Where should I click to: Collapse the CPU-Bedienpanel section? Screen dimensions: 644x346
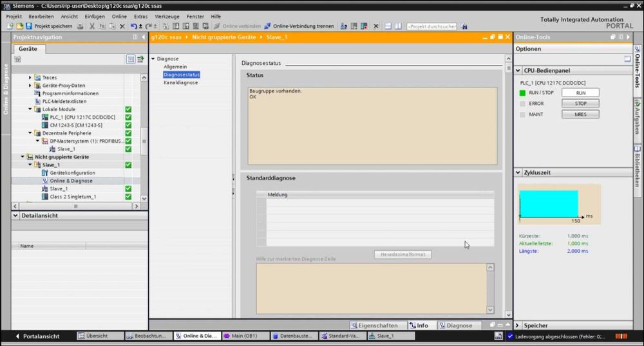coord(518,71)
